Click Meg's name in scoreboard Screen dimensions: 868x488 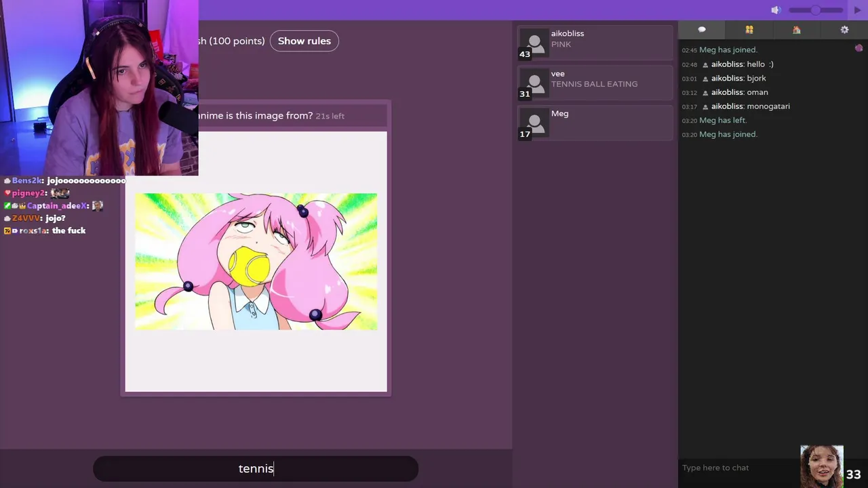tap(559, 114)
